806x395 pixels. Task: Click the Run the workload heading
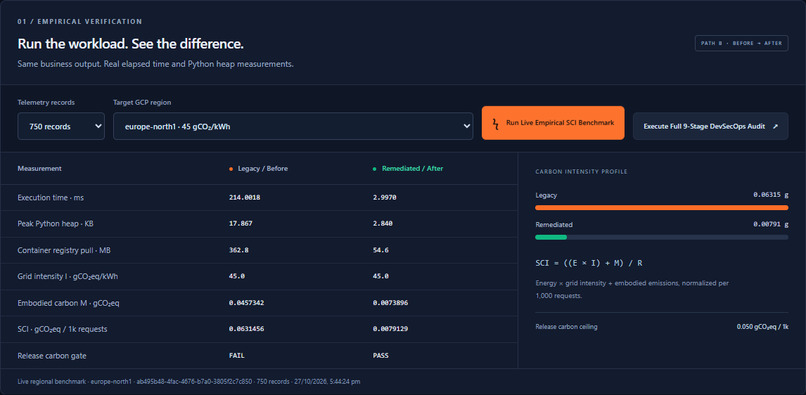pyautogui.click(x=131, y=44)
